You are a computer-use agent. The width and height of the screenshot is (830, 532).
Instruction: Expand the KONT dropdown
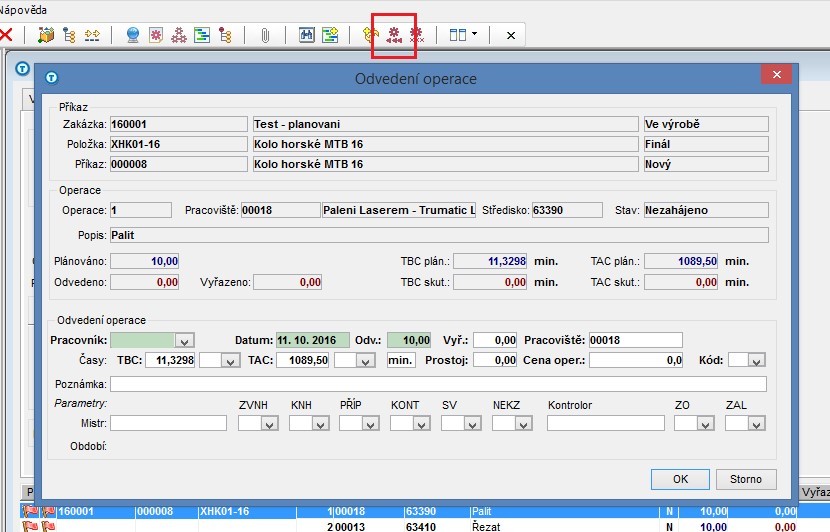pyautogui.click(x=421, y=423)
